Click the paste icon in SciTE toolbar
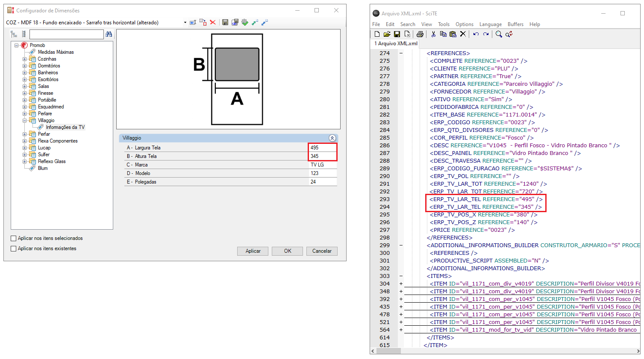The width and height of the screenshot is (644, 359). (x=453, y=34)
